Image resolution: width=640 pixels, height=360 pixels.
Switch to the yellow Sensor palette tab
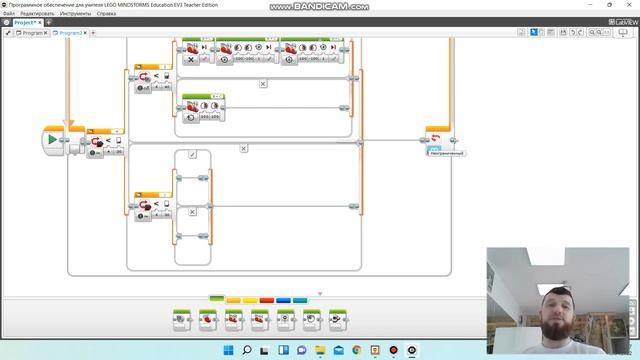tap(250, 300)
